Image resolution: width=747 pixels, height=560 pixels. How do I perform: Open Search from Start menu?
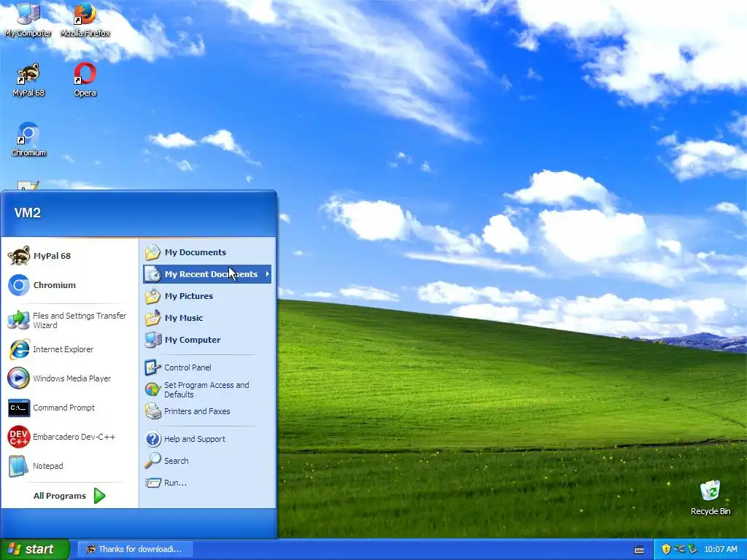click(207, 461)
